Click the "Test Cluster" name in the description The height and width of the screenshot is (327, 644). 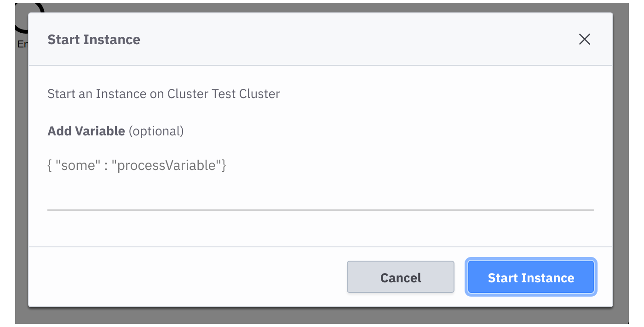tap(246, 94)
